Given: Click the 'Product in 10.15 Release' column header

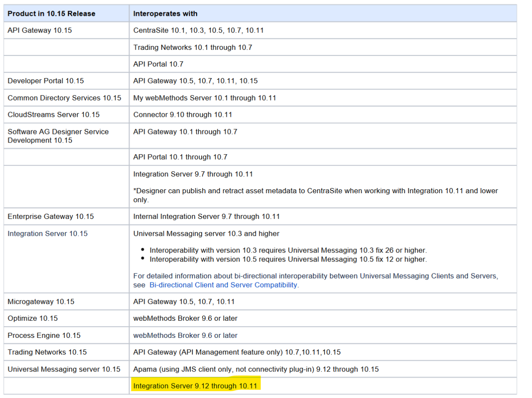Looking at the screenshot, I should click(x=67, y=13).
